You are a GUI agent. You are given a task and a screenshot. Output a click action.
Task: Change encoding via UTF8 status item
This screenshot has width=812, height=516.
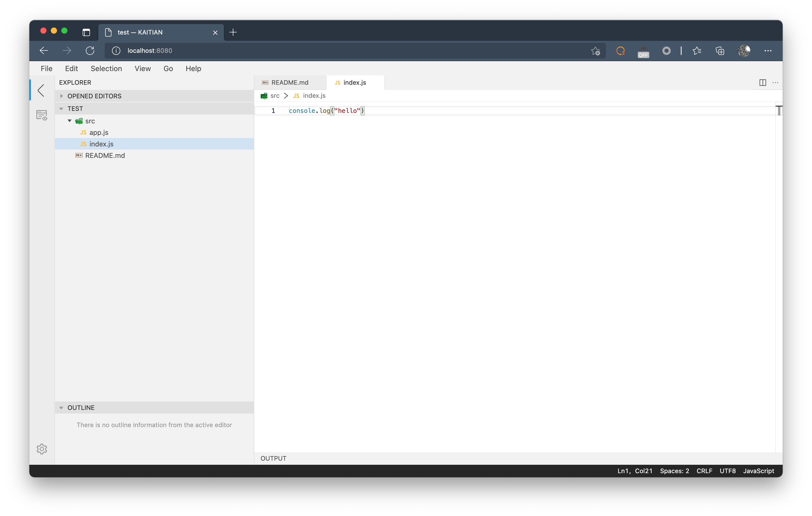pyautogui.click(x=728, y=471)
